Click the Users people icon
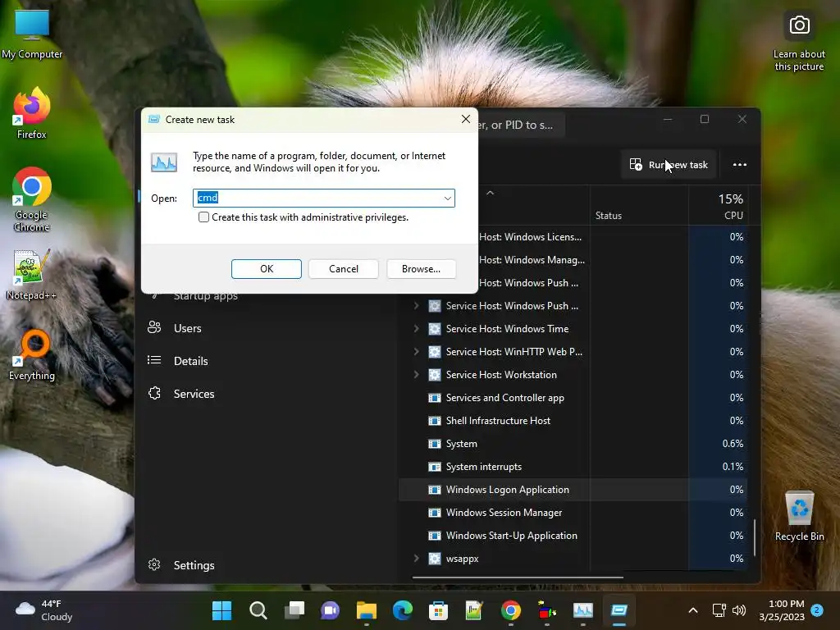 point(154,327)
